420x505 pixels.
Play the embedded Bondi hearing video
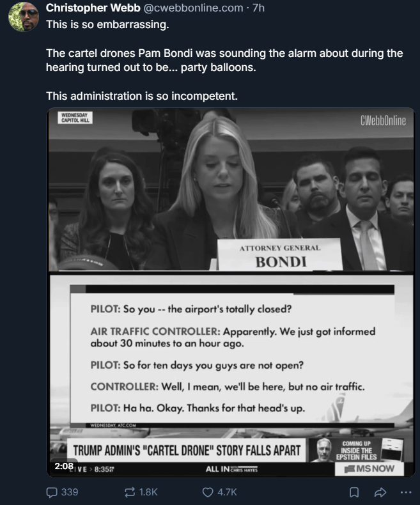(x=231, y=292)
